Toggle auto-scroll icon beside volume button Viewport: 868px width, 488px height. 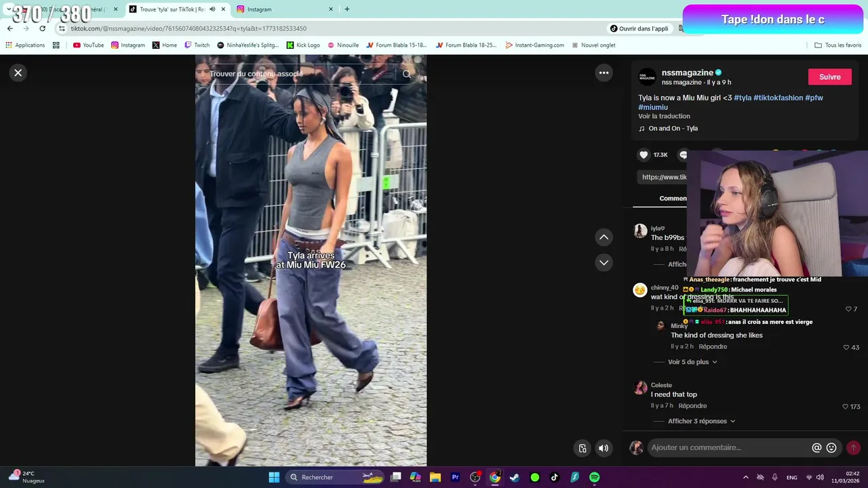(x=583, y=448)
